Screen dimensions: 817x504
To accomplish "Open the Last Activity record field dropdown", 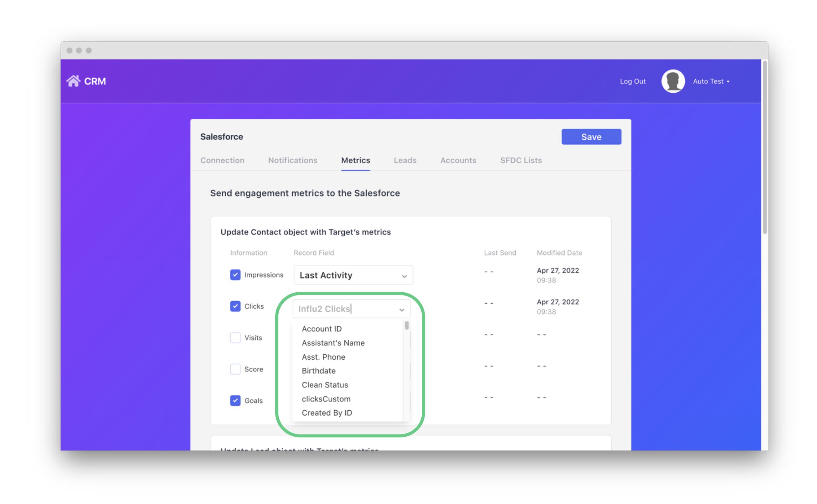I will tap(353, 275).
